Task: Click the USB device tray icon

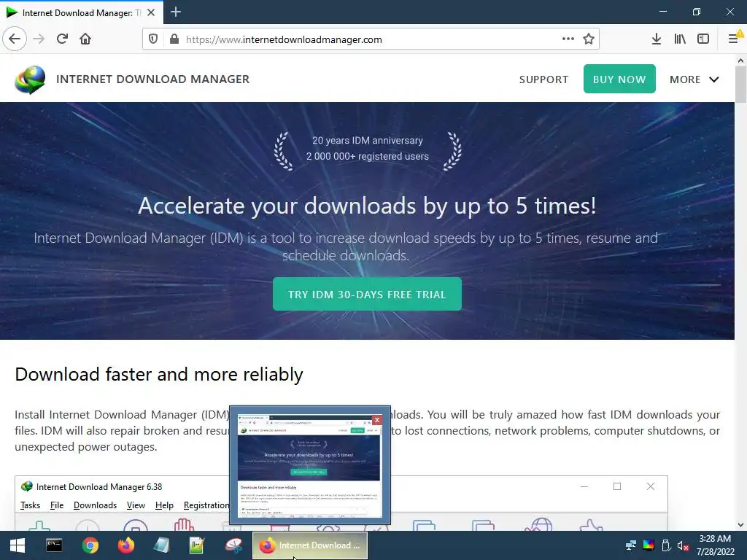Action: [x=666, y=545]
